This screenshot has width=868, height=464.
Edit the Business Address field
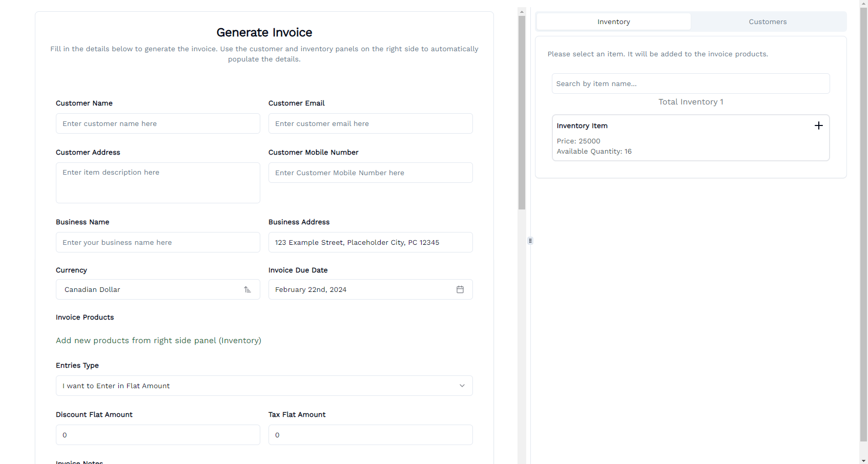click(x=370, y=242)
